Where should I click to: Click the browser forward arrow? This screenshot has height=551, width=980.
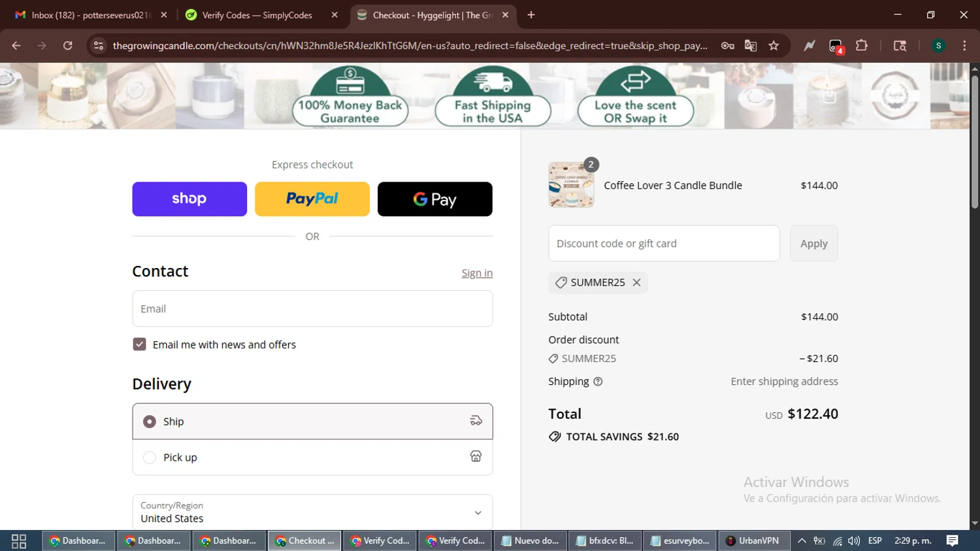pyautogui.click(x=42, y=46)
